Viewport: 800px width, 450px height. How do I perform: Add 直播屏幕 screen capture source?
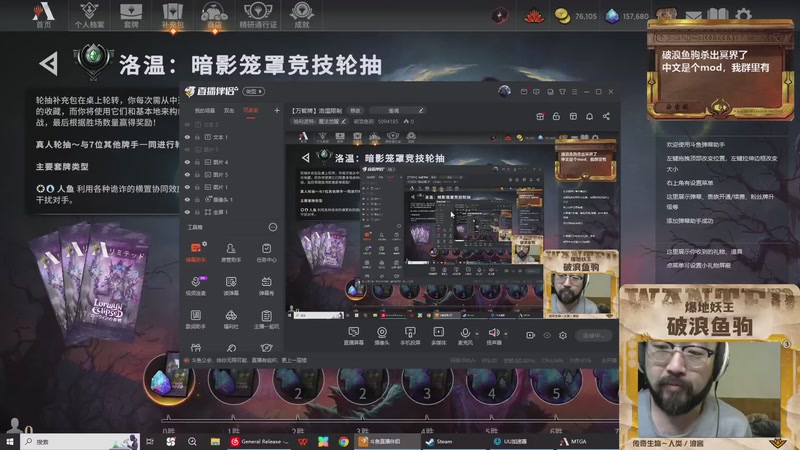tap(354, 336)
